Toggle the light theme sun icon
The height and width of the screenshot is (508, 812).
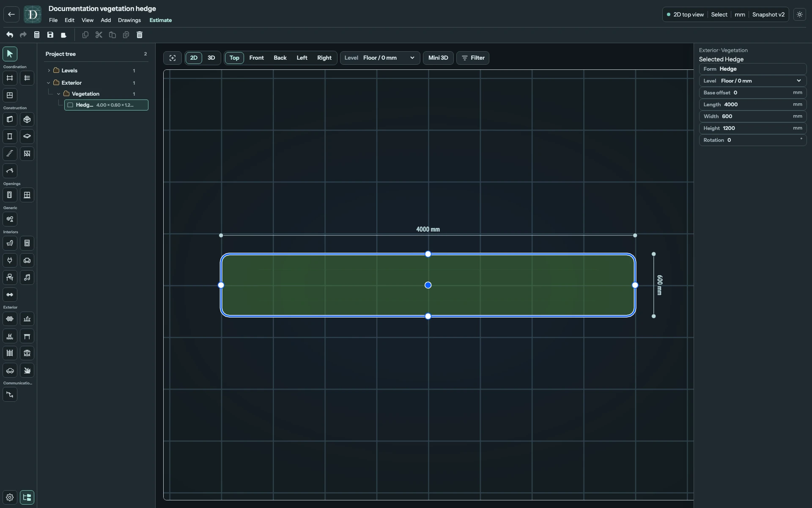[799, 14]
